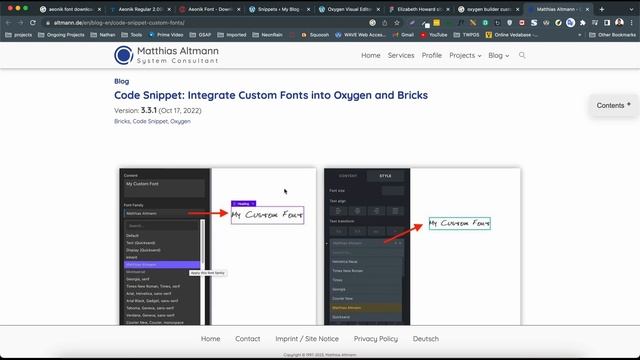The height and width of the screenshot is (360, 640).
Task: Open the Online Vedabase bookmark
Action: click(x=512, y=35)
